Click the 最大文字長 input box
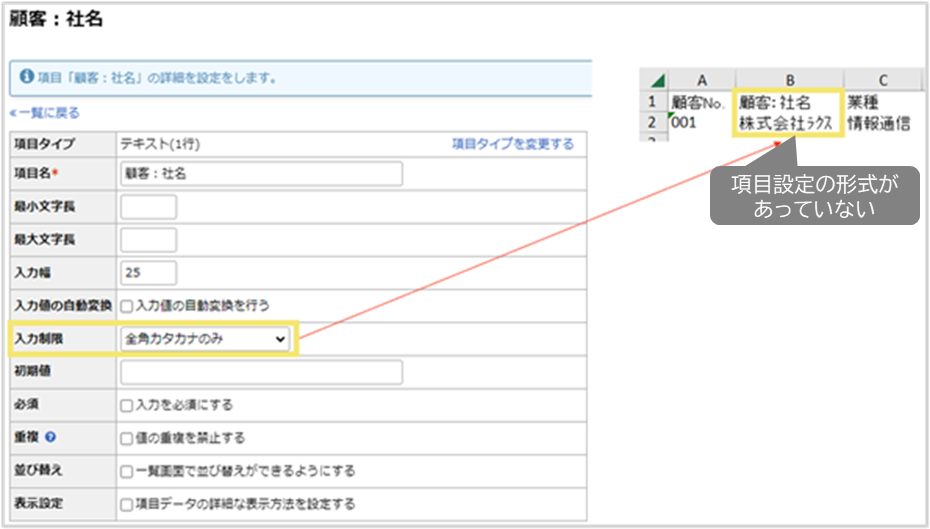The image size is (930, 529). (x=148, y=240)
